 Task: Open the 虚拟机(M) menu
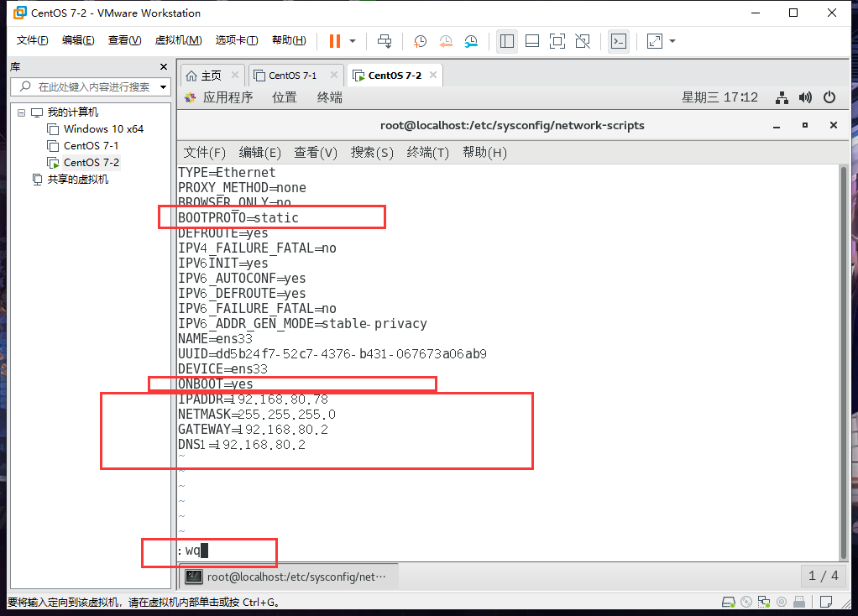(x=178, y=40)
